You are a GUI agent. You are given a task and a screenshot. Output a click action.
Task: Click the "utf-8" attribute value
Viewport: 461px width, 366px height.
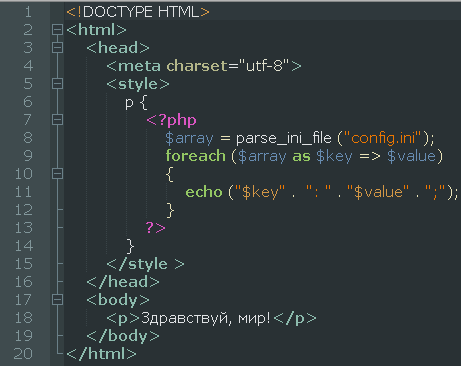pos(264,66)
